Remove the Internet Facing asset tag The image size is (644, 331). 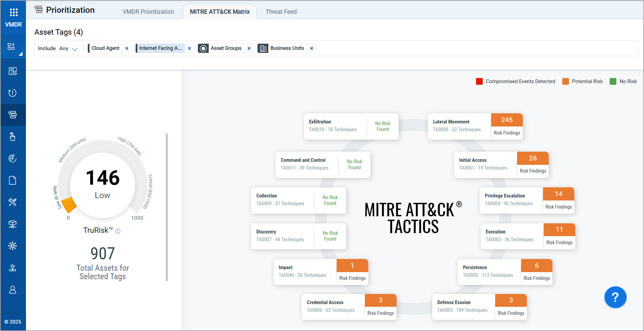[190, 48]
